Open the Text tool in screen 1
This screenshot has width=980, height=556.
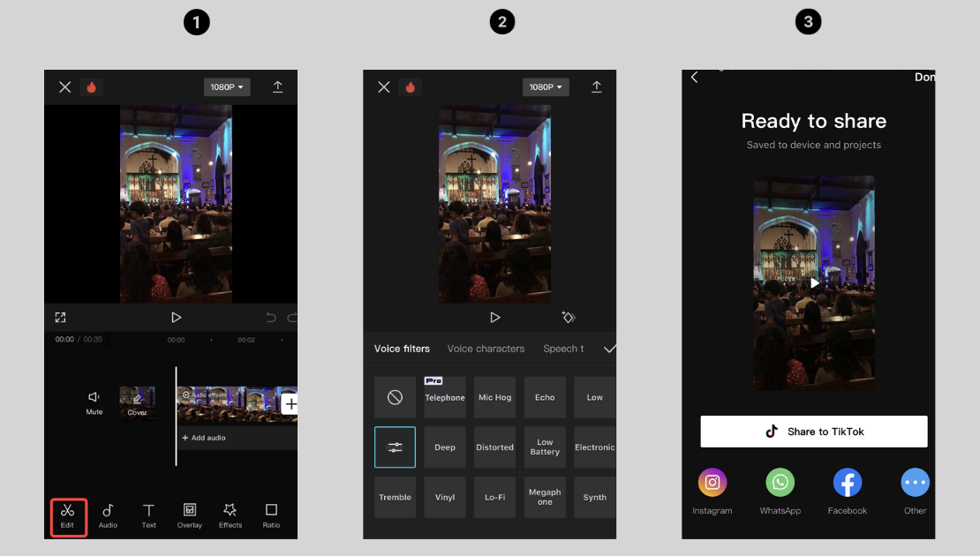(x=148, y=516)
